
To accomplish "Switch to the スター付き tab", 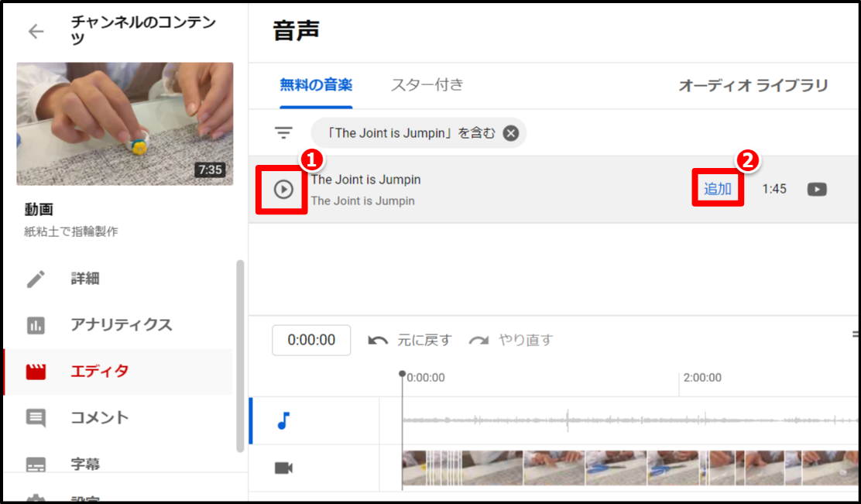I will 427,85.
